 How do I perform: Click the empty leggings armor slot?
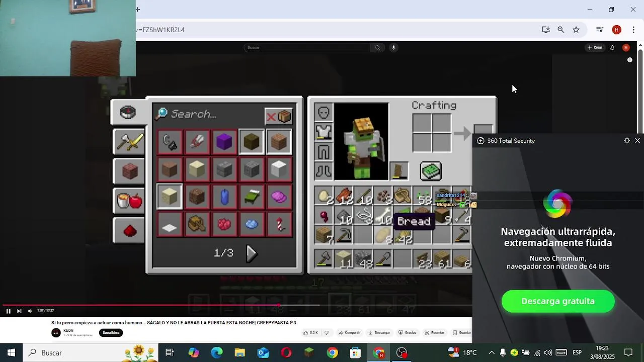[324, 151]
